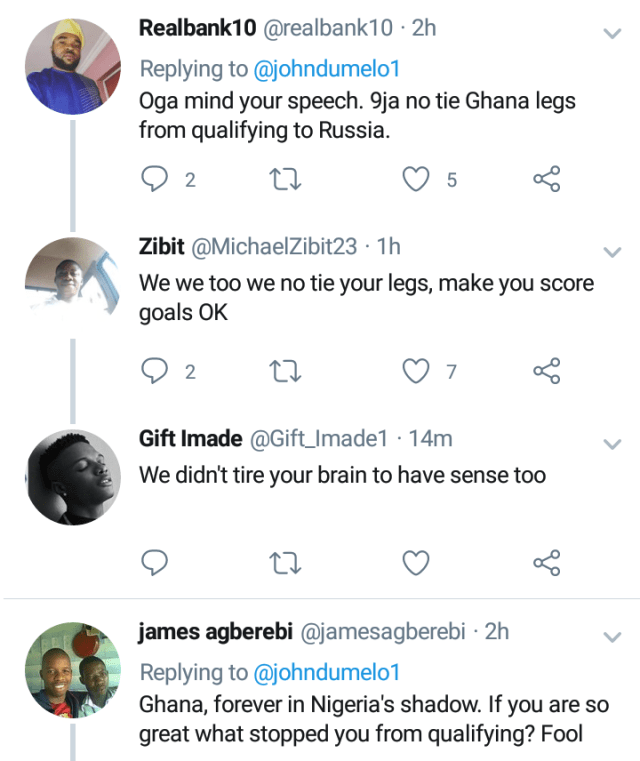This screenshot has height=761, width=640.
Task: Share Realbank10's tweet
Action: pyautogui.click(x=546, y=179)
